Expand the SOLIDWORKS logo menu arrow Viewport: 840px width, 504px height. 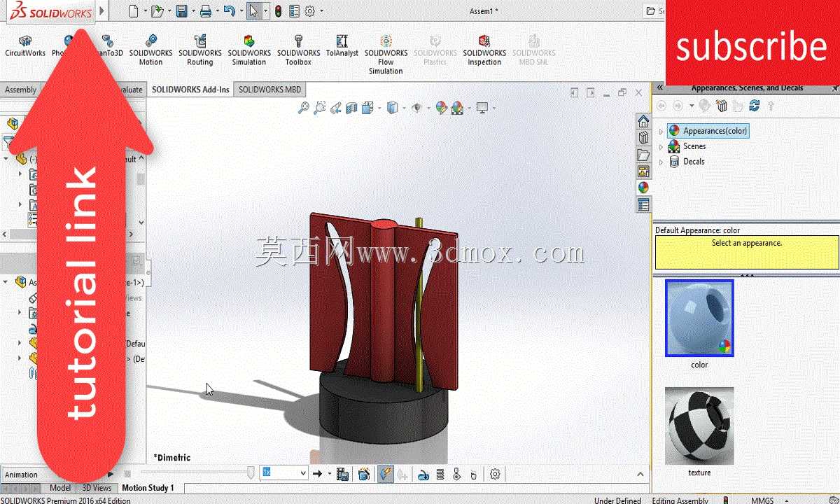pos(102,10)
